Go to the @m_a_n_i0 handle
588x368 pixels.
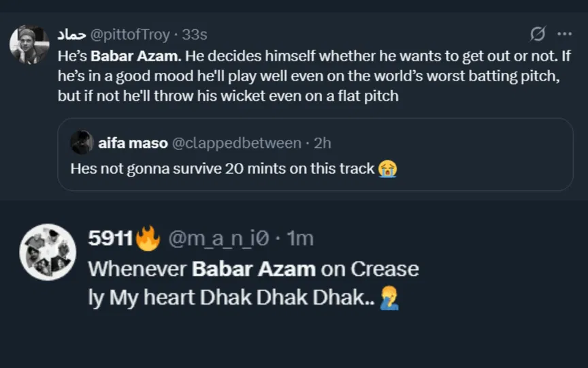(x=218, y=239)
